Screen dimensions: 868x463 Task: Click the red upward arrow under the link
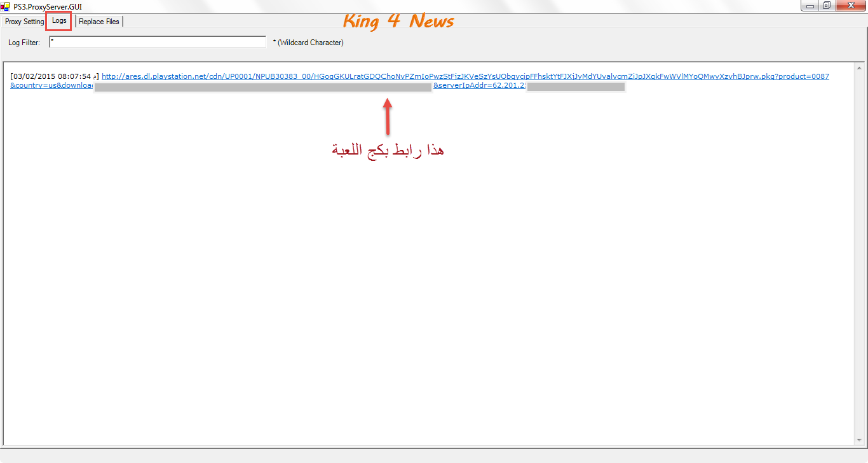[387, 116]
